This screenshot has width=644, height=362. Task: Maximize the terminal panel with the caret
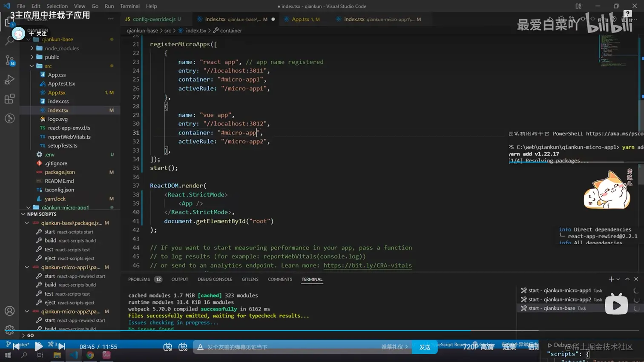point(627,279)
